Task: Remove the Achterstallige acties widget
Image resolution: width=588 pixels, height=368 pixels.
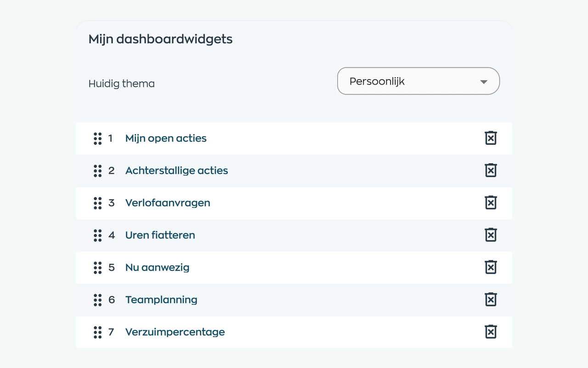Action: [491, 170]
